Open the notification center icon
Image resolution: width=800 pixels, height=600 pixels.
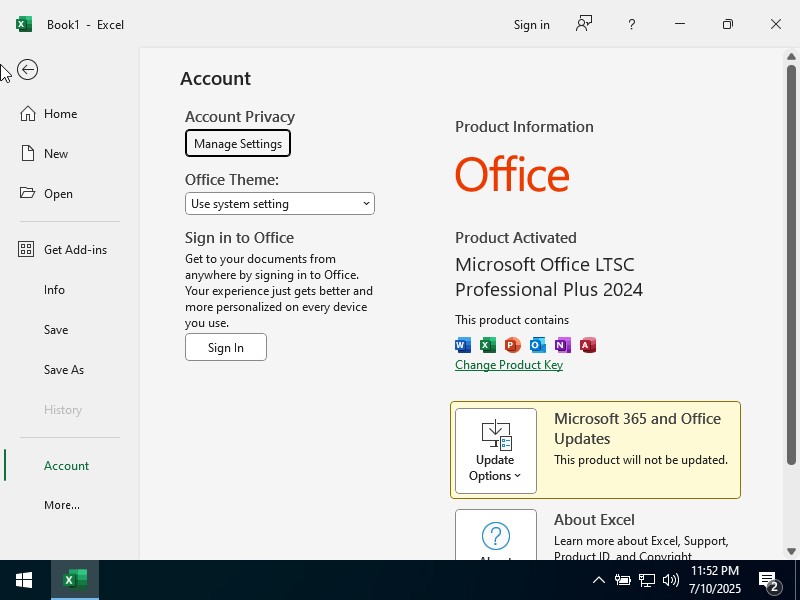(769, 581)
